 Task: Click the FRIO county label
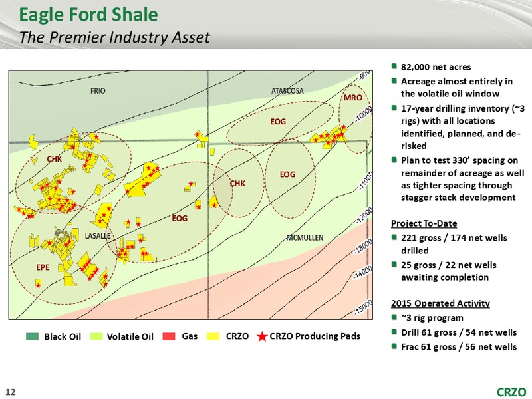(98, 91)
